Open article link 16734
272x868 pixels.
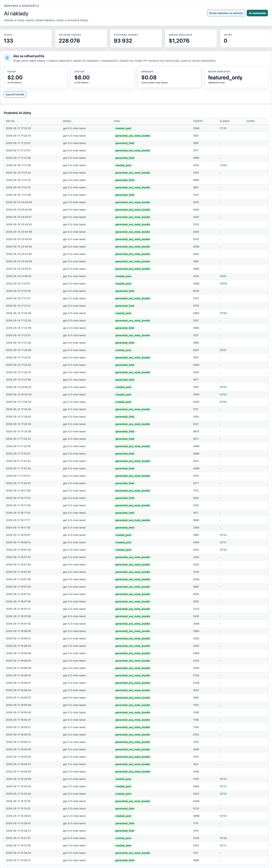(223, 779)
